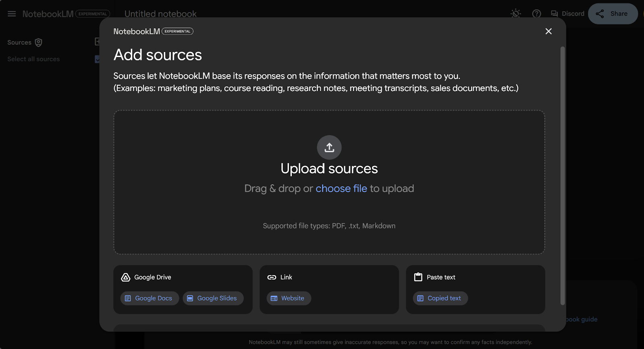Screen dimensions: 644x349
Task: Click the upload arrow icon
Action: coord(329,147)
